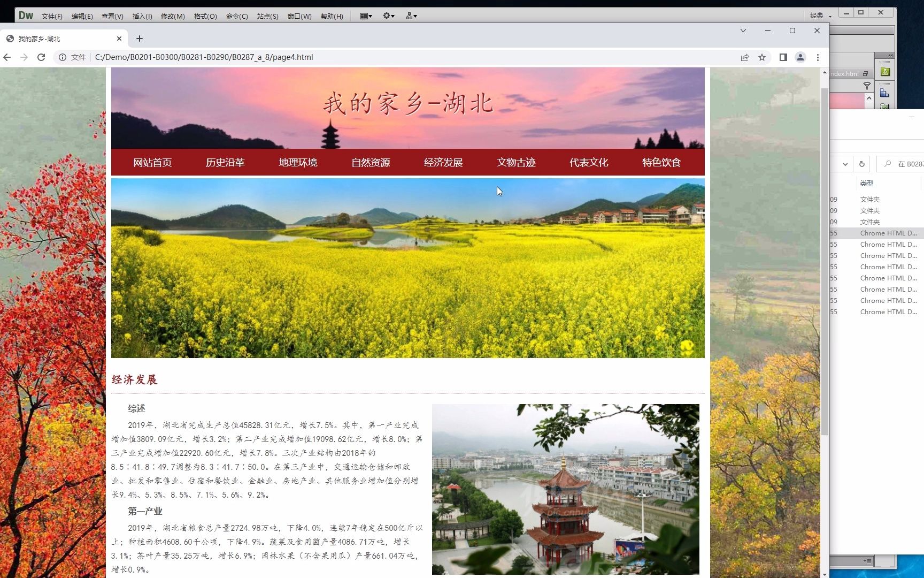Click the 类型 column header in Explorer

867,183
